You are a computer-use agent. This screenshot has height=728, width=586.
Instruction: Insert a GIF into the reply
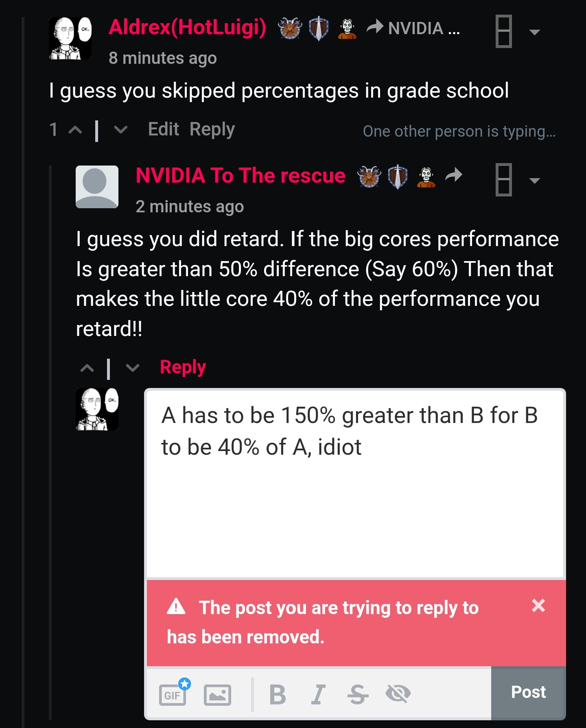coord(174,693)
